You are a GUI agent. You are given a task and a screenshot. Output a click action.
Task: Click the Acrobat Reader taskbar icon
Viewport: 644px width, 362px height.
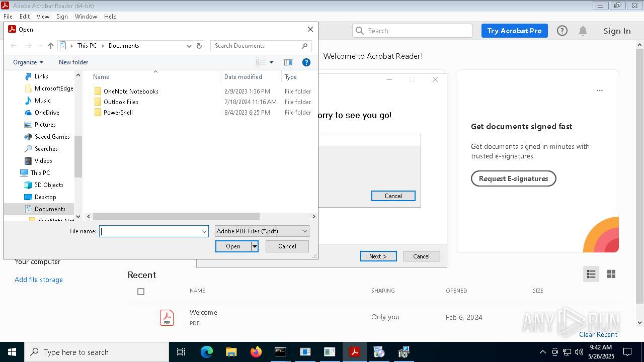coord(354,352)
